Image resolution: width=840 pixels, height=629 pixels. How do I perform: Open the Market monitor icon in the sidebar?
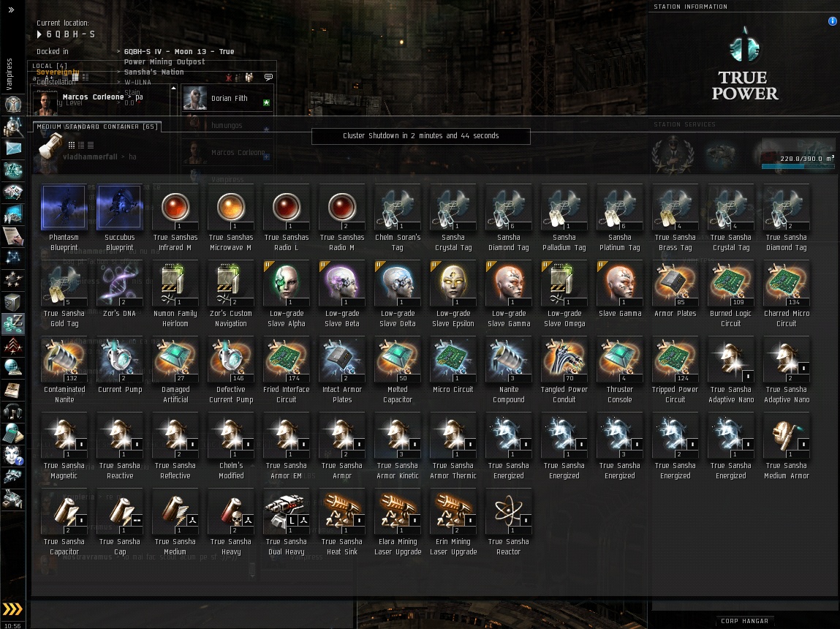(13, 214)
